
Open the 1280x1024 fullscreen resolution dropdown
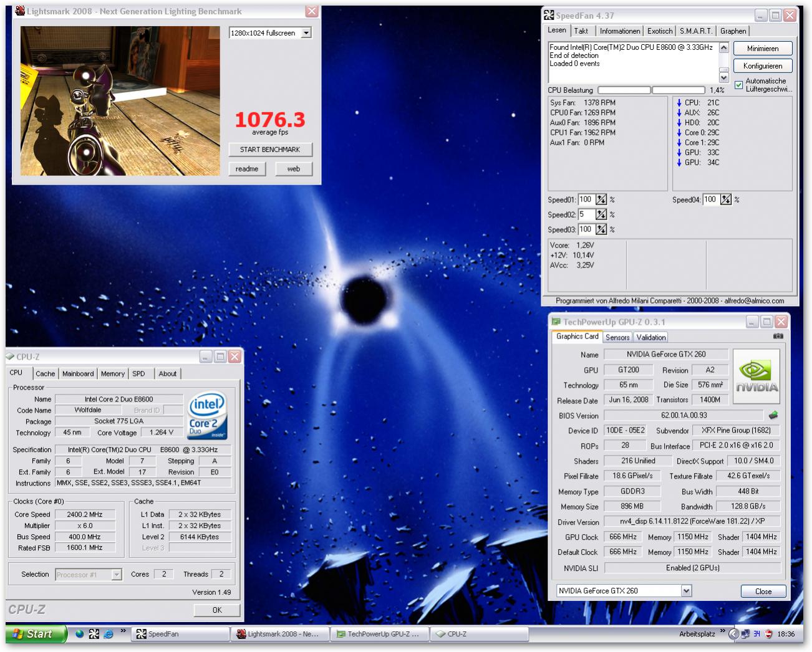pyautogui.click(x=306, y=33)
